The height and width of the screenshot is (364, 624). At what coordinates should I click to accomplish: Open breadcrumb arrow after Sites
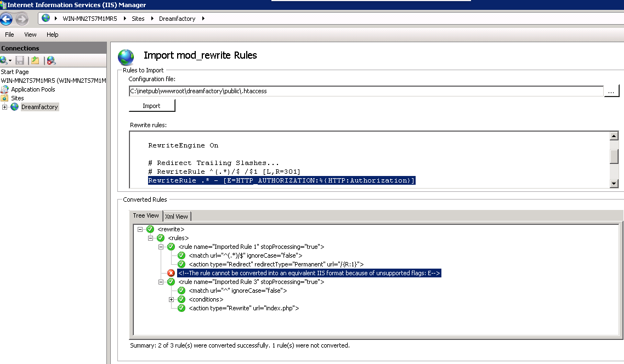[152, 18]
